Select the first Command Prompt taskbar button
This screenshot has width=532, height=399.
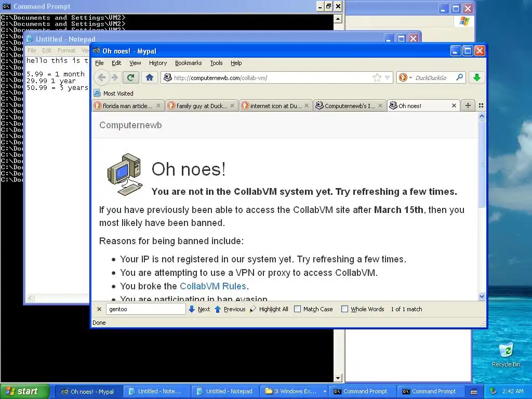[362, 391]
